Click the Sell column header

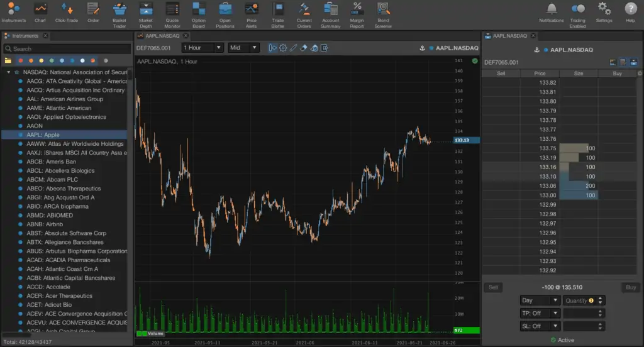[x=501, y=74]
